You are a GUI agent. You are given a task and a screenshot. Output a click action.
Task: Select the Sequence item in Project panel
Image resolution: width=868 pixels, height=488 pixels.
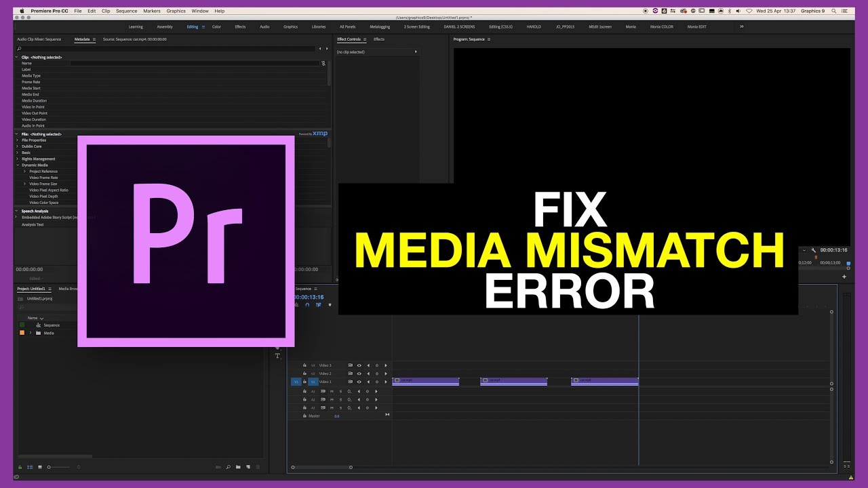pos(52,325)
